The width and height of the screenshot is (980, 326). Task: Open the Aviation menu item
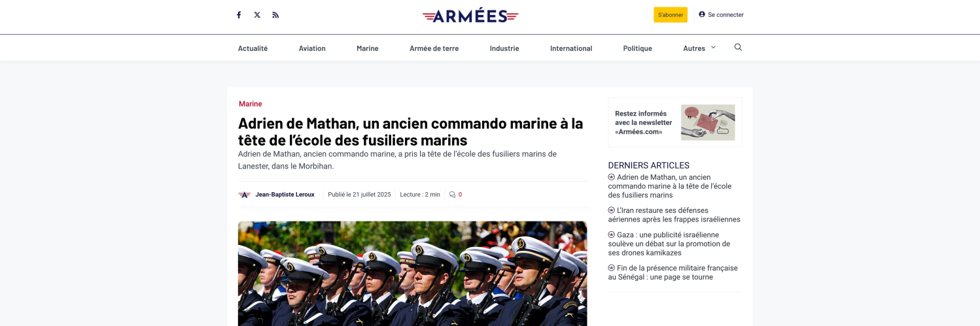coord(312,48)
